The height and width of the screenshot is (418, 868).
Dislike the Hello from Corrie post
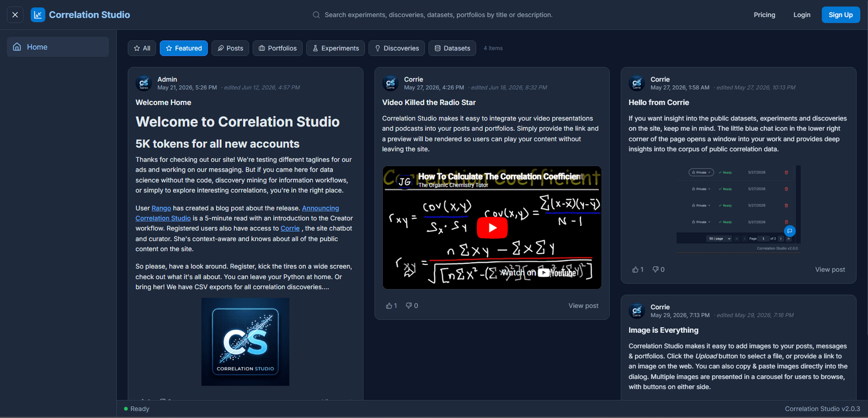click(659, 270)
